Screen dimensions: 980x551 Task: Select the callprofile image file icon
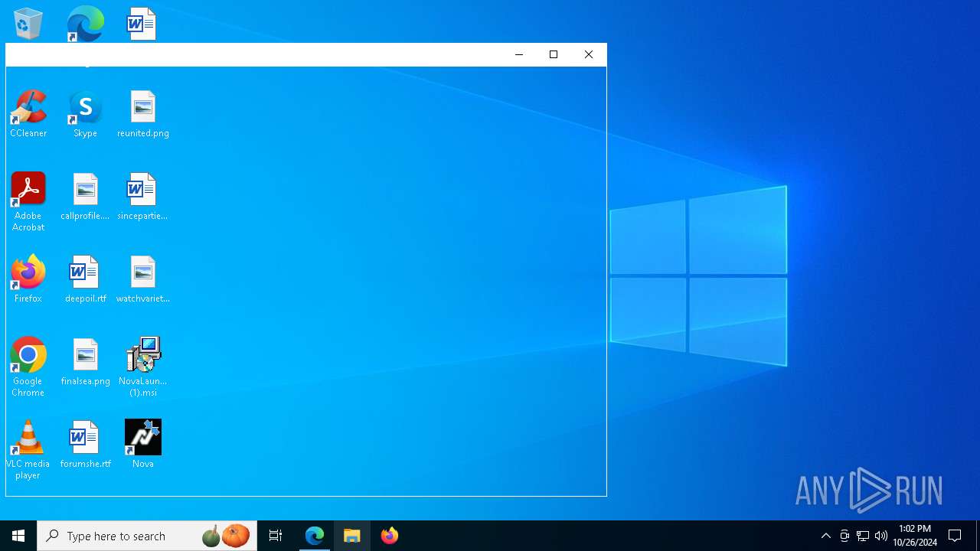click(85, 196)
